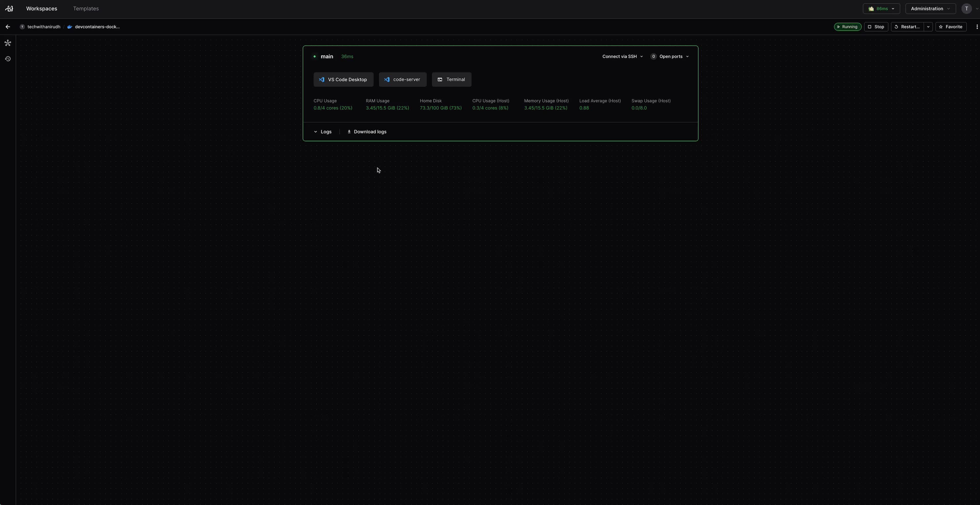
Task: Click the techwithanirudh breadcrumb
Action: [43, 27]
